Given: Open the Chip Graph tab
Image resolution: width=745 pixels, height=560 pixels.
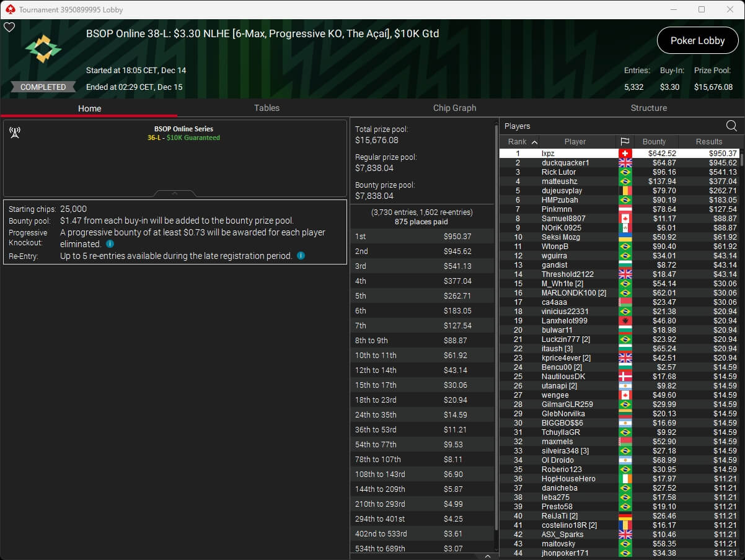Looking at the screenshot, I should [x=454, y=108].
